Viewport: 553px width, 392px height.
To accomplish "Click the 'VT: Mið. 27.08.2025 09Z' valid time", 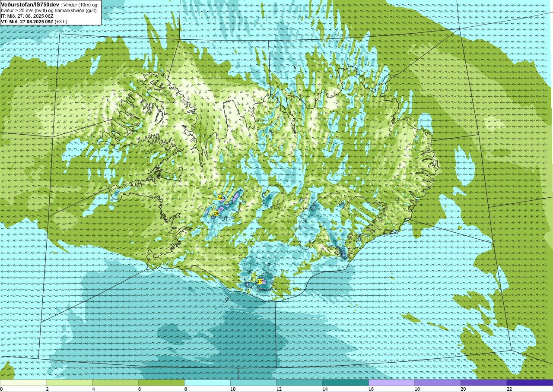I will pyautogui.click(x=27, y=22).
